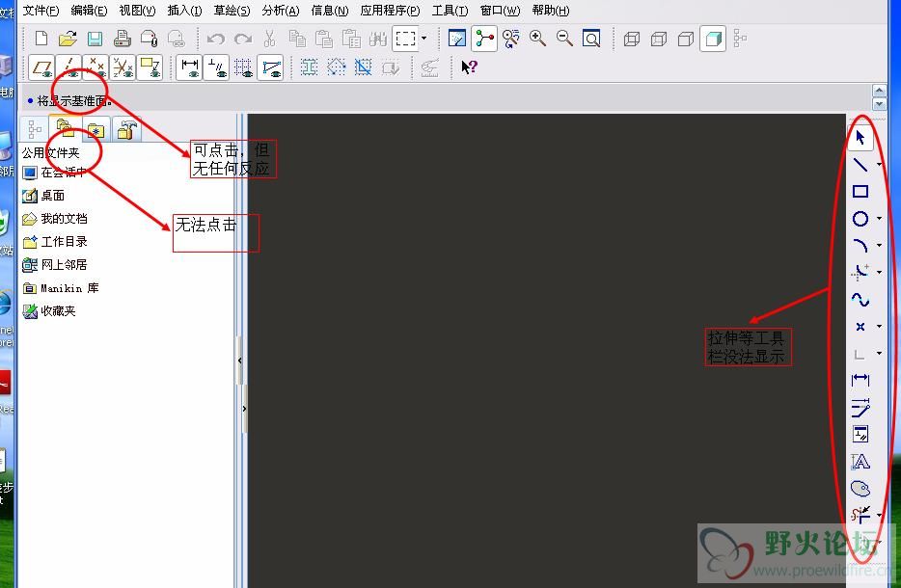Refit view with the zoom-to-fit icon
Image resolution: width=901 pixels, height=588 pixels.
pos(591,39)
